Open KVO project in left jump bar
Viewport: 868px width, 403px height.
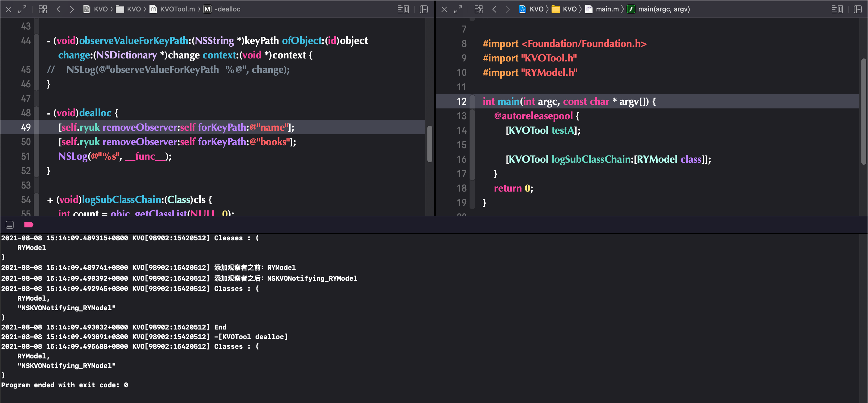click(x=96, y=9)
